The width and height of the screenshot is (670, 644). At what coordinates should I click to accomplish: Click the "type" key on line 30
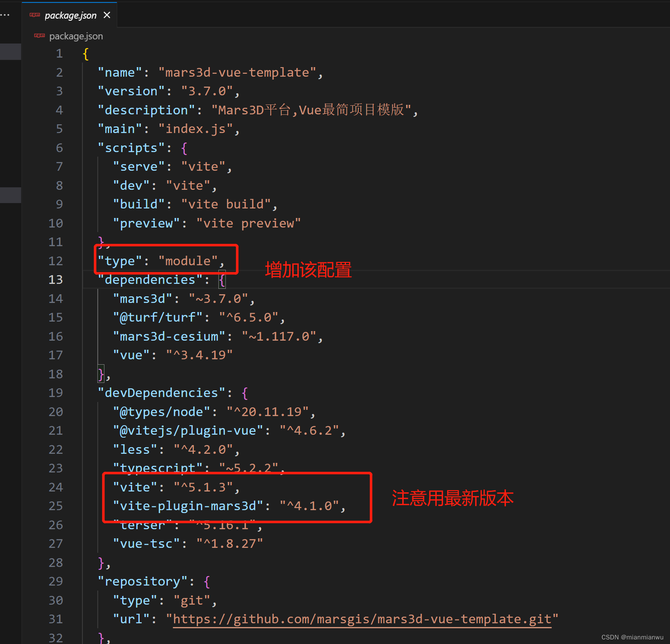pos(135,600)
